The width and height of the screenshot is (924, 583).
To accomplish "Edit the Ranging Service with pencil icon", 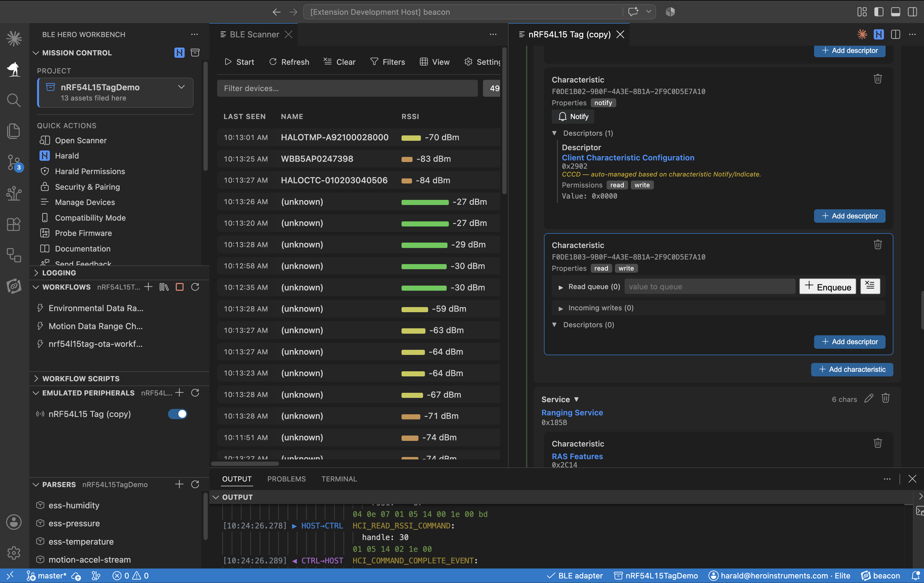I will pyautogui.click(x=869, y=398).
